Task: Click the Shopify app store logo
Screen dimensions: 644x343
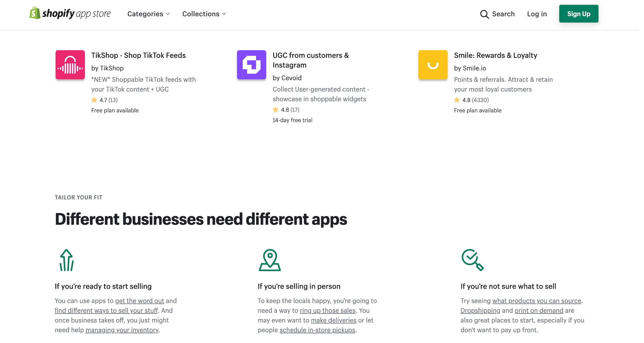Action: [x=70, y=14]
